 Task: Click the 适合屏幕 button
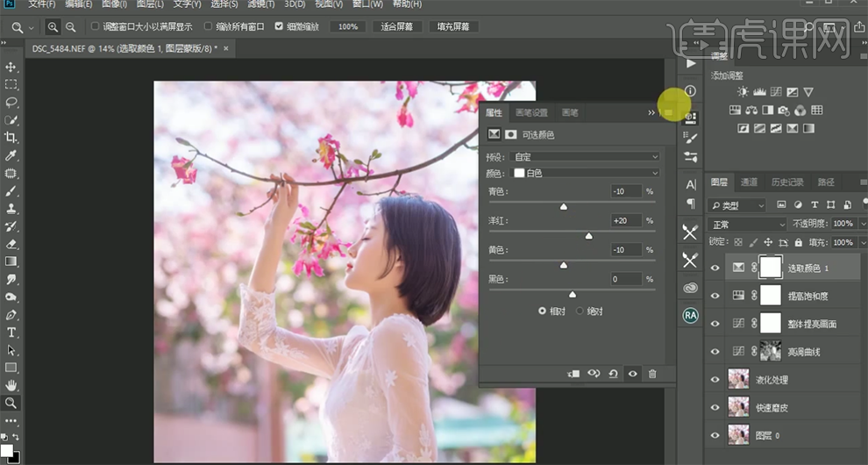397,27
